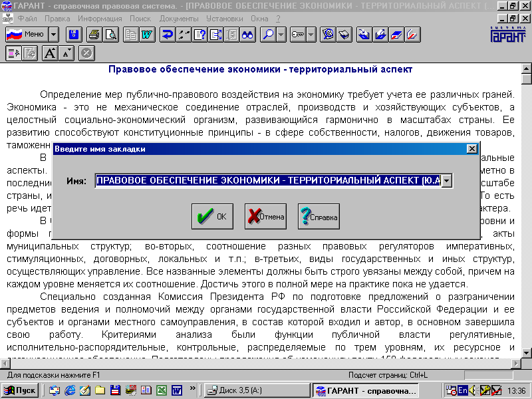
Task: Click the key icon in toolbar
Action: [298, 35]
